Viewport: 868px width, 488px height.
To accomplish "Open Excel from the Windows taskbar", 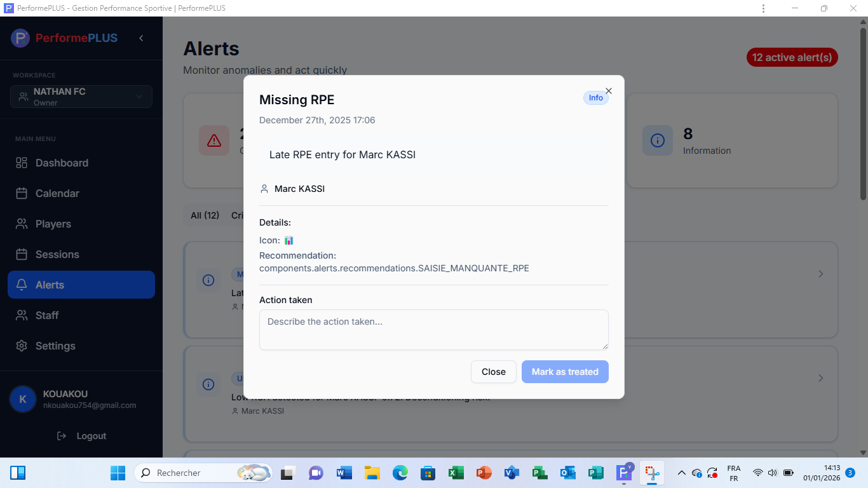I will pos(456,473).
